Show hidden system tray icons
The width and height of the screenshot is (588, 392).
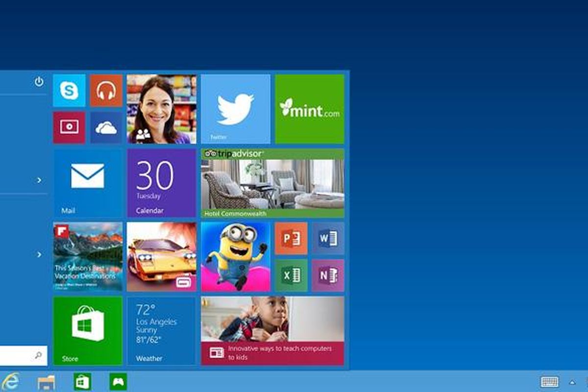point(572,382)
